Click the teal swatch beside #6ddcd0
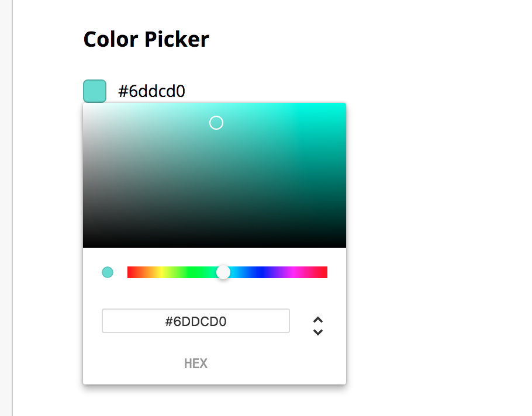Viewport: 532px width, 416px height. point(95,91)
